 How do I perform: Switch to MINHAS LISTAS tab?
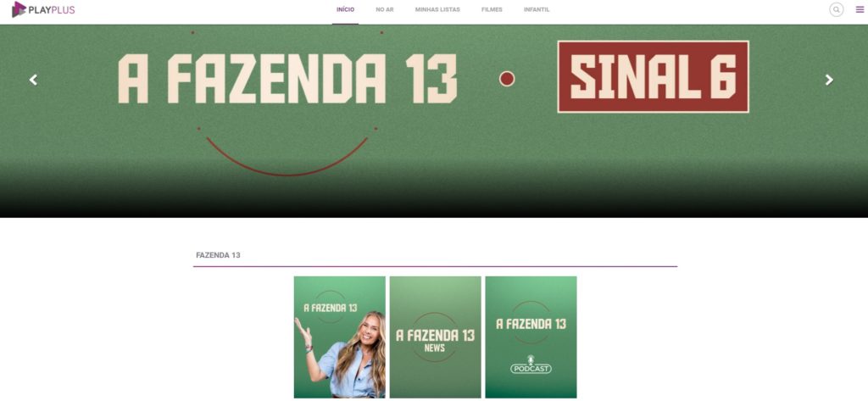(437, 9)
